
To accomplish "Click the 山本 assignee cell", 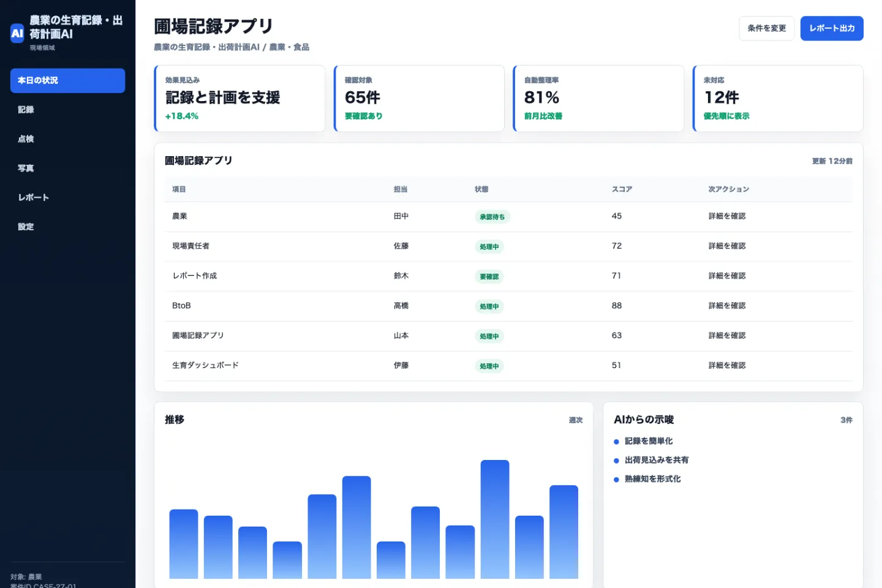I will point(401,336).
